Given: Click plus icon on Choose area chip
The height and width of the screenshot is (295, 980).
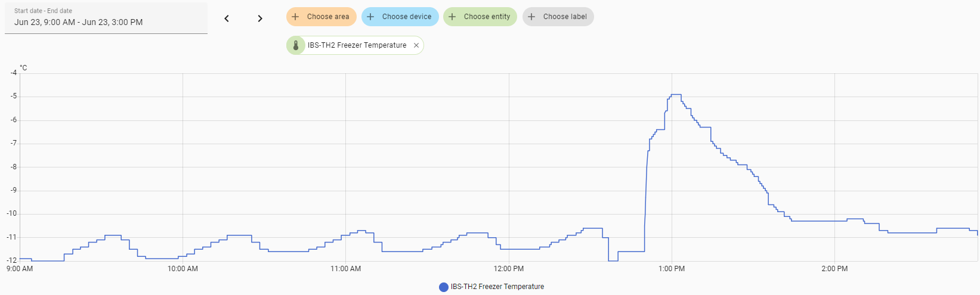Looking at the screenshot, I should pos(295,17).
